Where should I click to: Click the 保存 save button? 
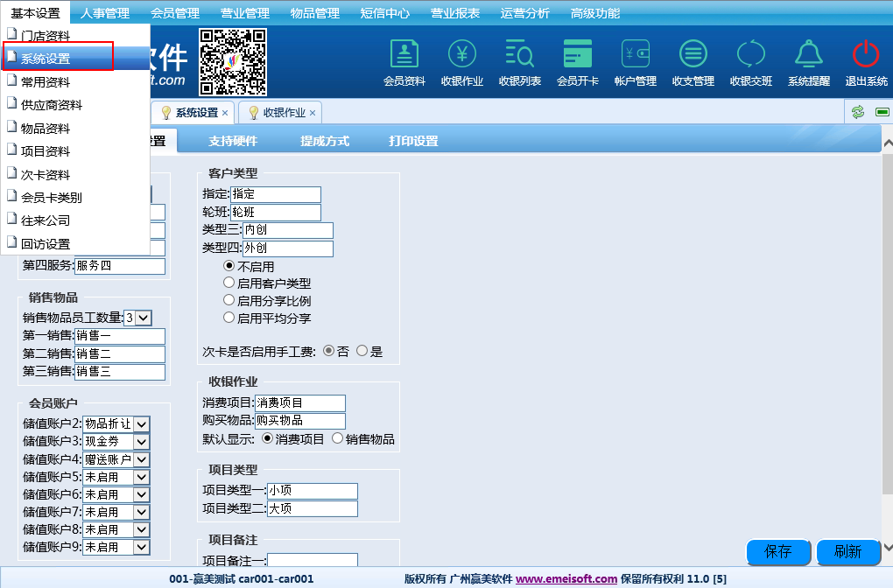(x=778, y=552)
